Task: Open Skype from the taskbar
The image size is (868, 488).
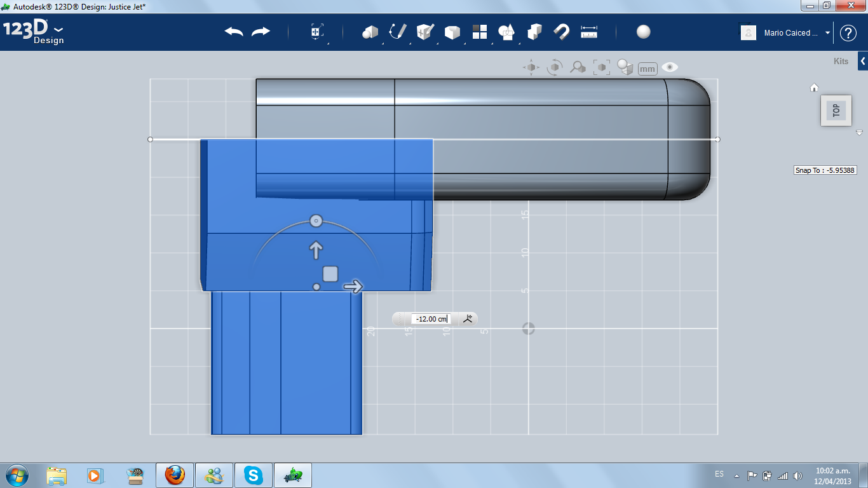Action: 254,475
